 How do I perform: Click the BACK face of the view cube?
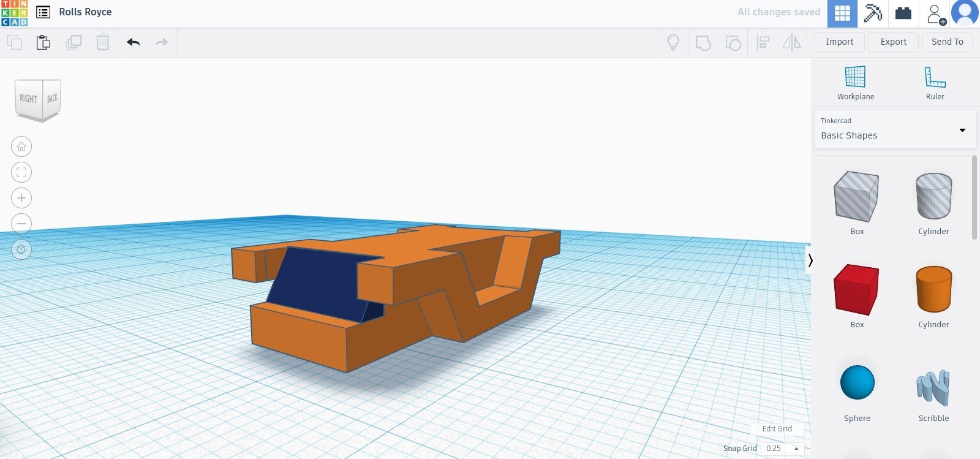pos(52,98)
